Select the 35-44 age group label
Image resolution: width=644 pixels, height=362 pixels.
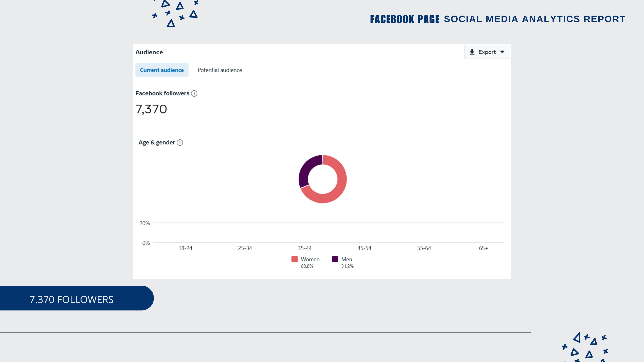pyautogui.click(x=304, y=248)
